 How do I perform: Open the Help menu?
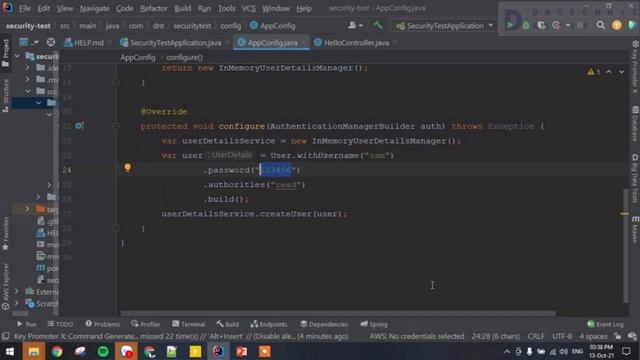coord(304,8)
